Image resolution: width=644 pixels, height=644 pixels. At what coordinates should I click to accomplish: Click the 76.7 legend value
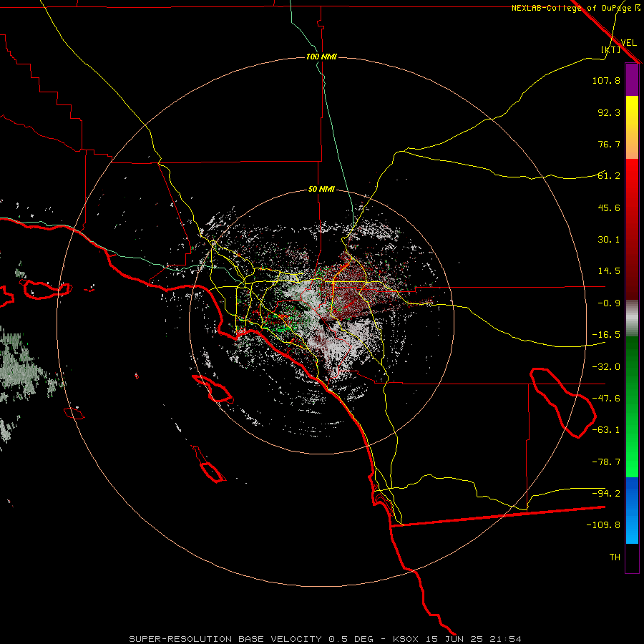point(609,144)
